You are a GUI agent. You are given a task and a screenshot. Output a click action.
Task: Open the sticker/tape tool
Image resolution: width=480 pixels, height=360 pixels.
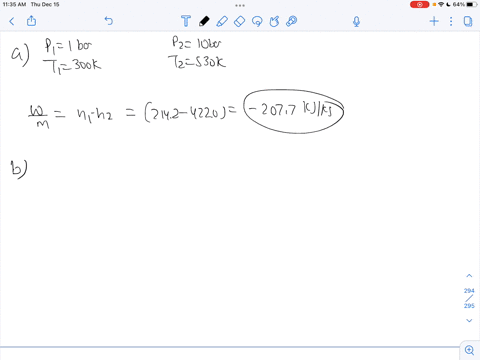pyautogui.click(x=292, y=21)
